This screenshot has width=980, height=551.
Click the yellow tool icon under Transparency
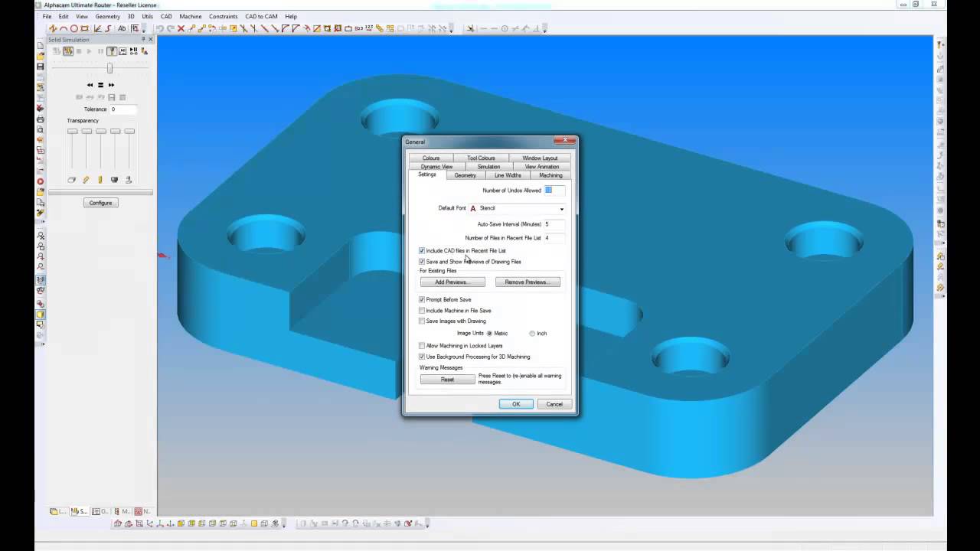click(100, 180)
